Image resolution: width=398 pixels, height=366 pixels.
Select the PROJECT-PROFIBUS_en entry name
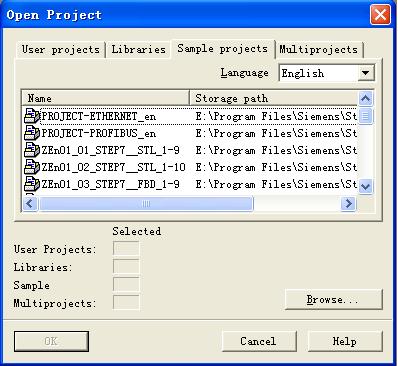tap(99, 133)
